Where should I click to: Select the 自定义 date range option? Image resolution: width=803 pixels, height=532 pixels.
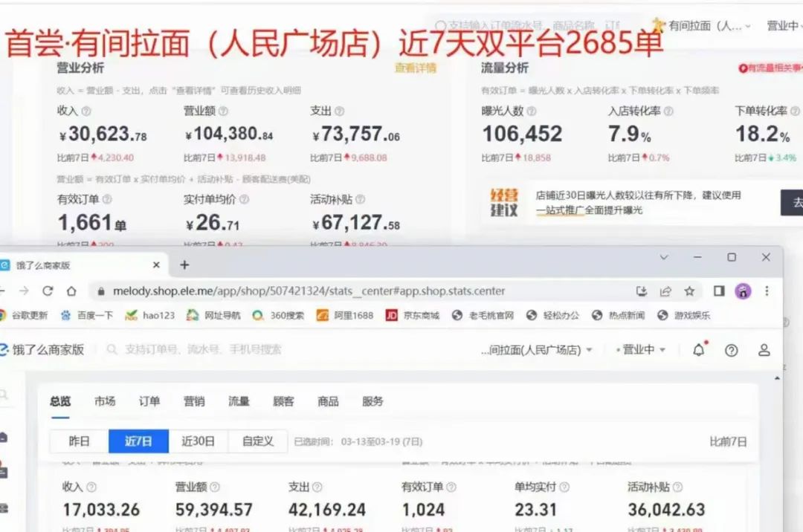tap(257, 441)
